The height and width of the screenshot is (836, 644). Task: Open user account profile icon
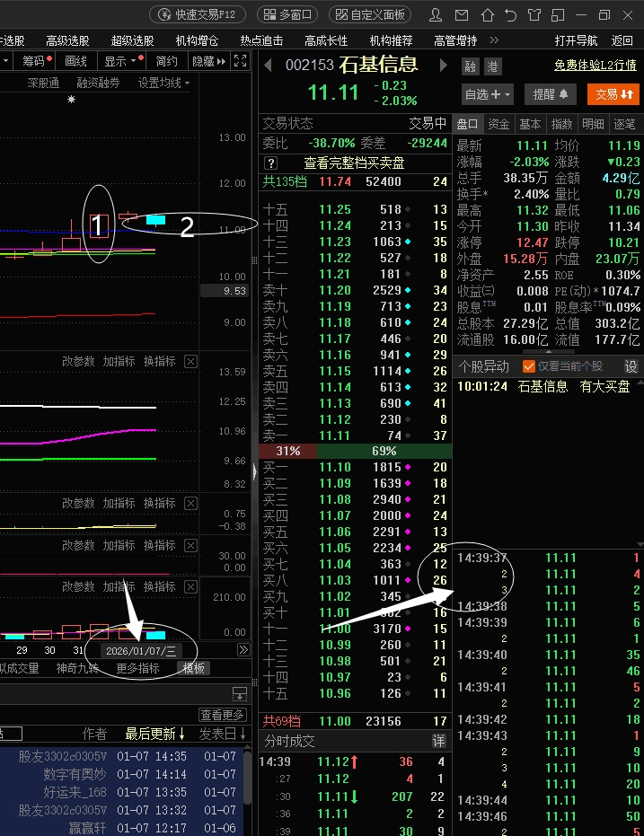point(436,15)
